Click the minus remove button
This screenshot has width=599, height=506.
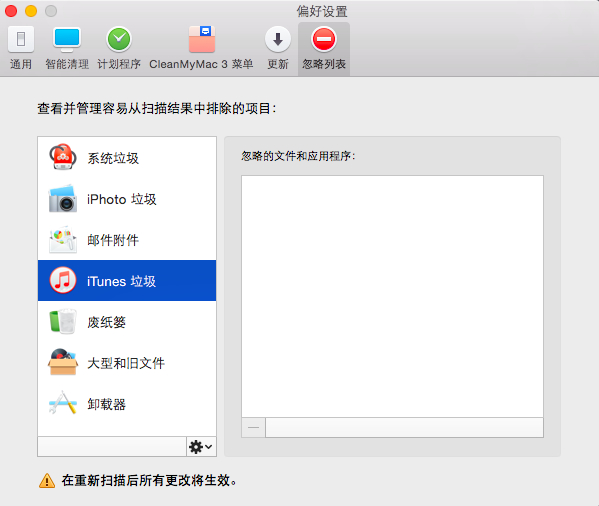point(253,427)
